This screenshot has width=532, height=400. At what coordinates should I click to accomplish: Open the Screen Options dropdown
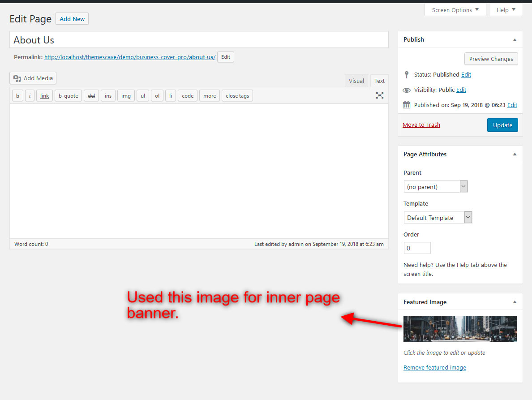coord(455,10)
